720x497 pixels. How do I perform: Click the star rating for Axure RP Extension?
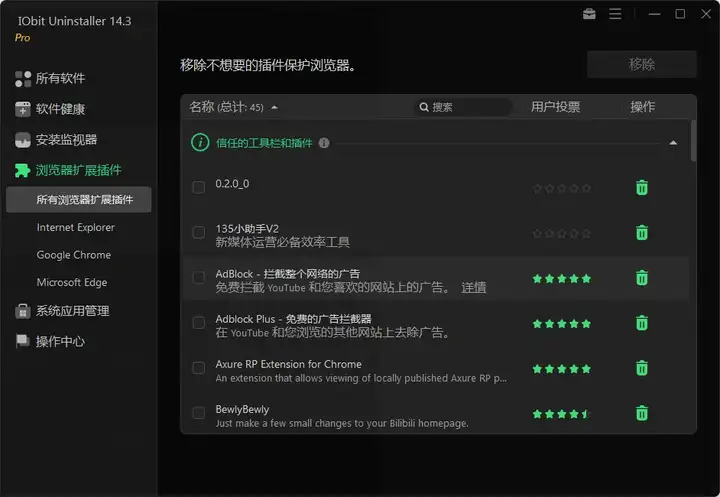point(562,369)
